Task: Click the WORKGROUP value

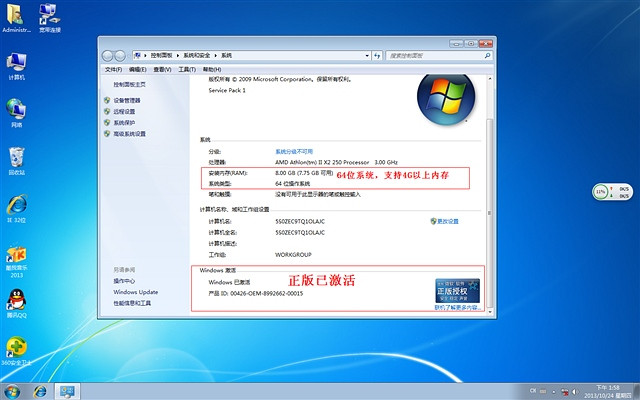Action: click(293, 255)
